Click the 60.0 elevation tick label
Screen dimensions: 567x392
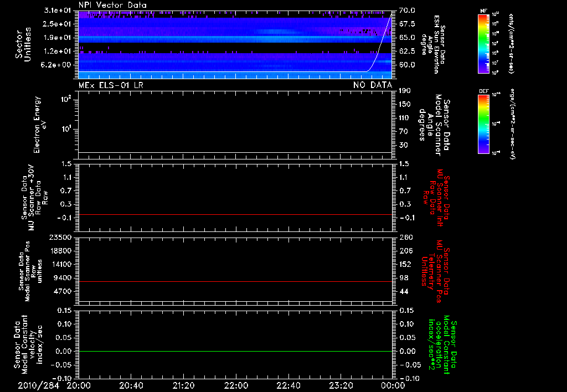pos(407,65)
